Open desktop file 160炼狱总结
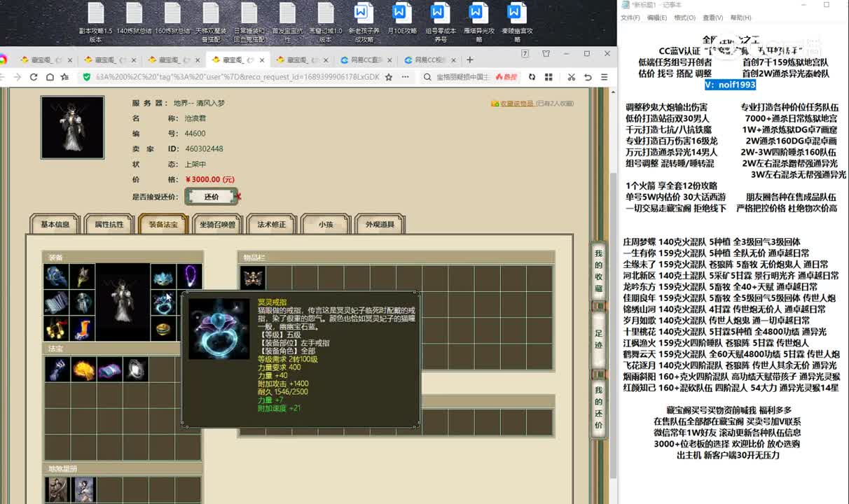This screenshot has height=504, width=849. coord(173,20)
